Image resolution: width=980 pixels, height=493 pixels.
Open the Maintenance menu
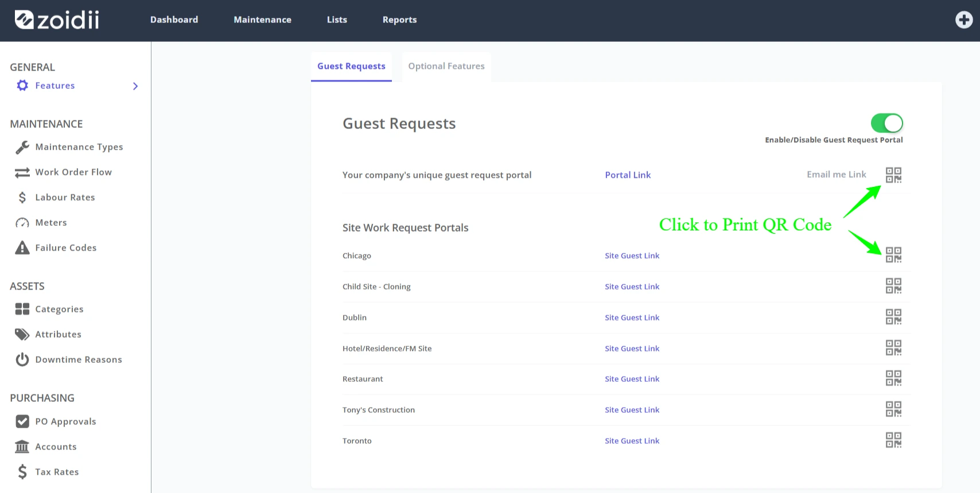click(262, 20)
